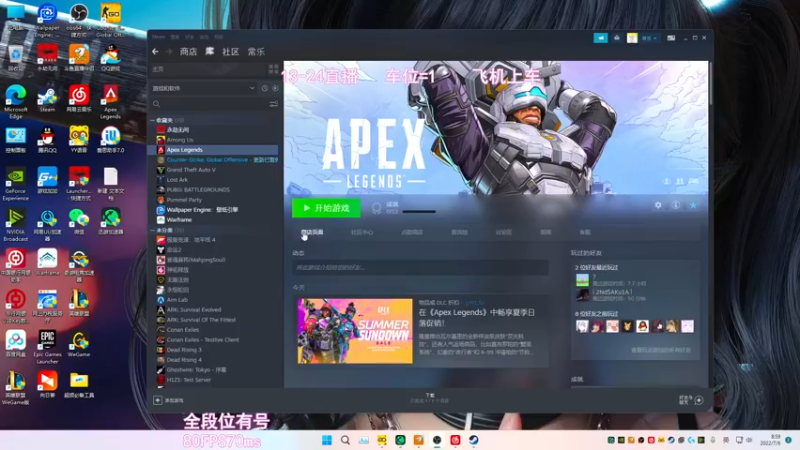Go forward with Steam's forward arrow
Screen dimensions: 800x450
[169, 52]
